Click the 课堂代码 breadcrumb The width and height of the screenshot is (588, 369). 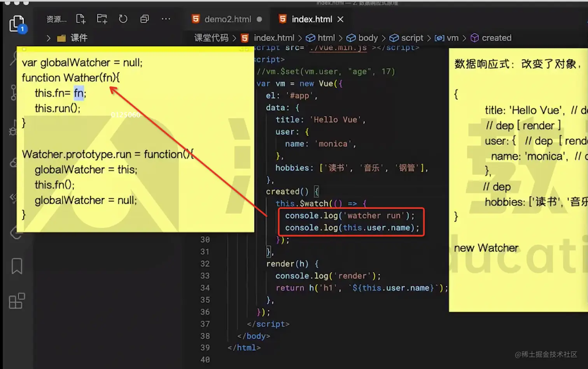pos(211,38)
